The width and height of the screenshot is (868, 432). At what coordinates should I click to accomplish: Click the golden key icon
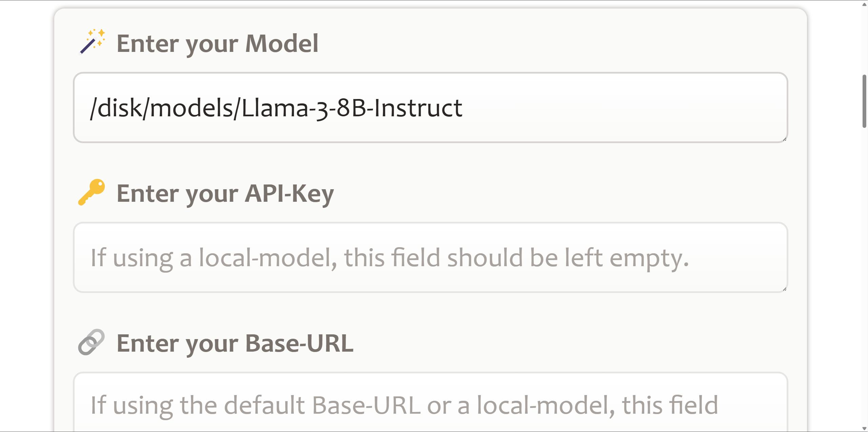coord(92,192)
